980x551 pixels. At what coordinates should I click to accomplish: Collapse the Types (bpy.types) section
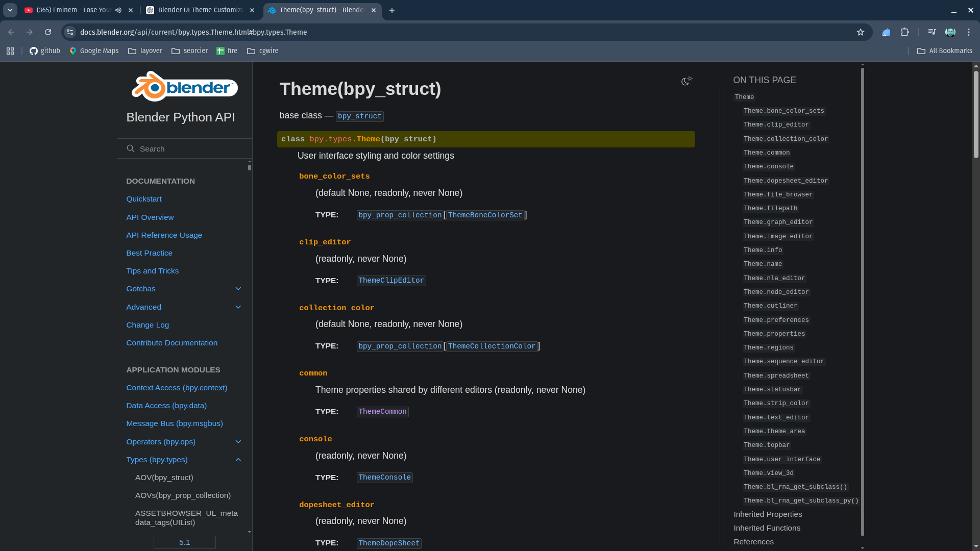(x=238, y=460)
